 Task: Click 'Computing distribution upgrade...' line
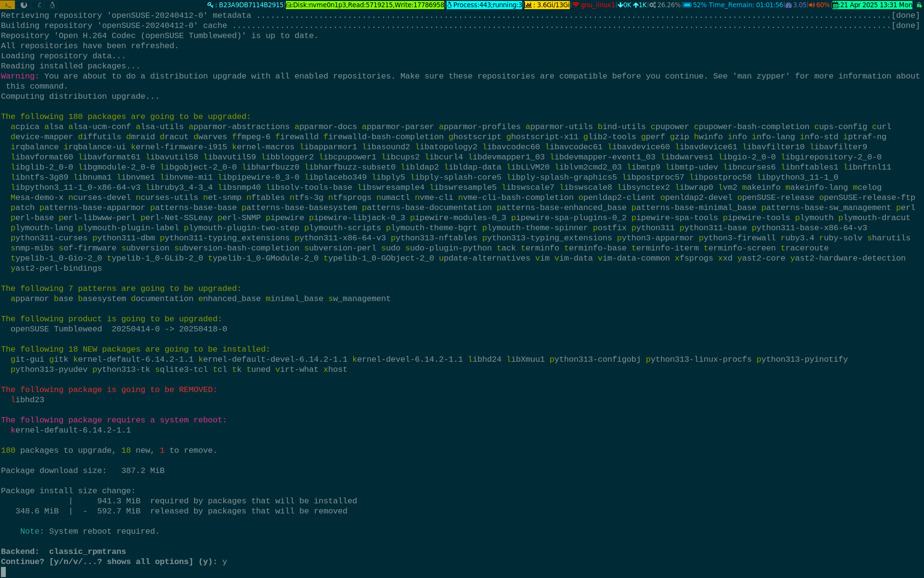[x=80, y=96]
